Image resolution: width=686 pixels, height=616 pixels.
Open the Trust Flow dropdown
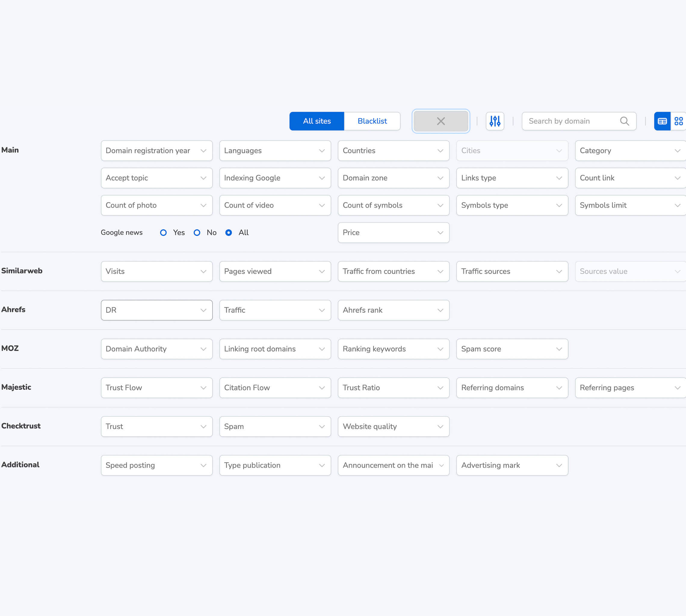pos(156,388)
